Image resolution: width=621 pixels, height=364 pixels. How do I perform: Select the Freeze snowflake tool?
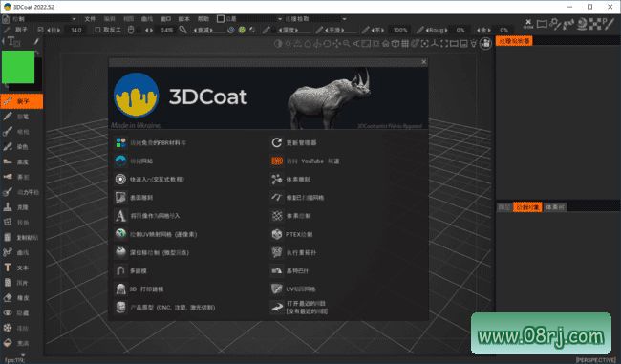21,328
